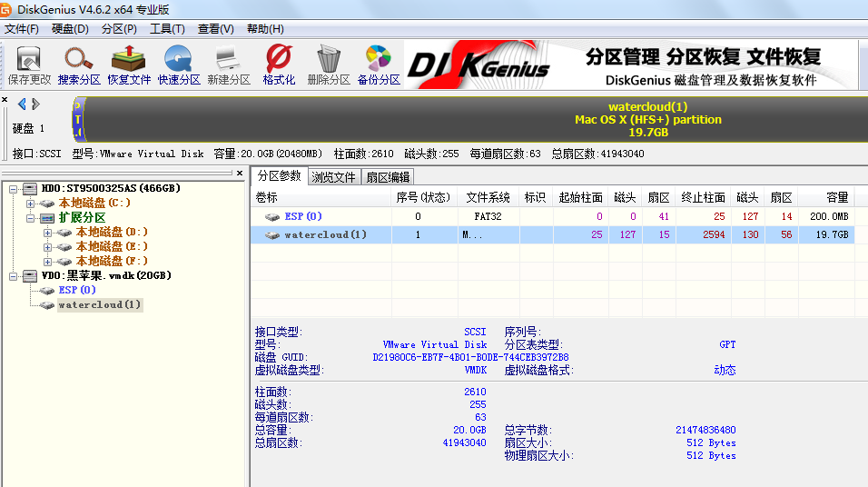Select the watercloud(1) row in partition table
Image resolution: width=868 pixels, height=487 pixels.
pyautogui.click(x=553, y=235)
